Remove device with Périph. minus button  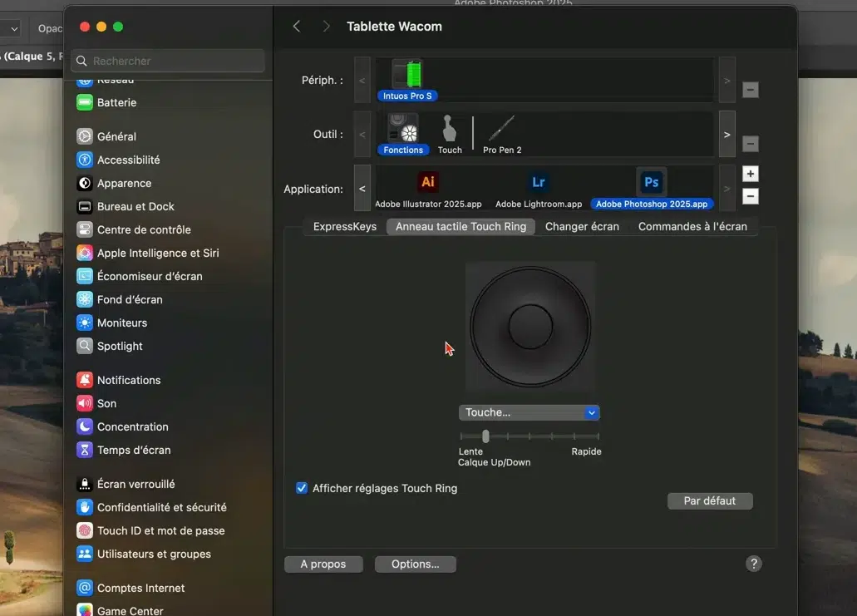tap(750, 90)
